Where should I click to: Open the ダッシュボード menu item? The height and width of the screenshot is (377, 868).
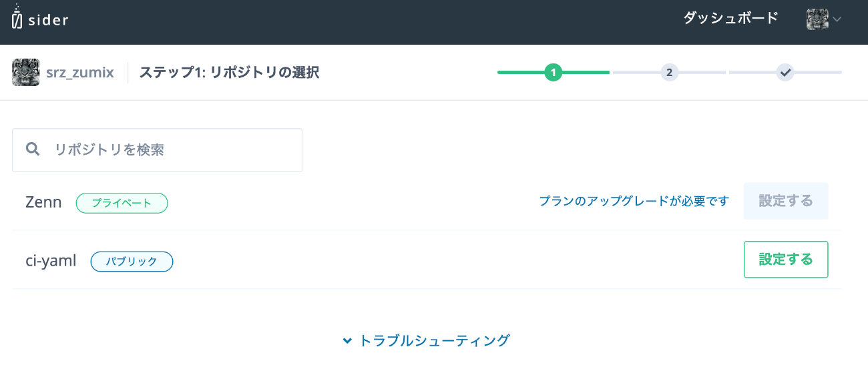tap(730, 19)
